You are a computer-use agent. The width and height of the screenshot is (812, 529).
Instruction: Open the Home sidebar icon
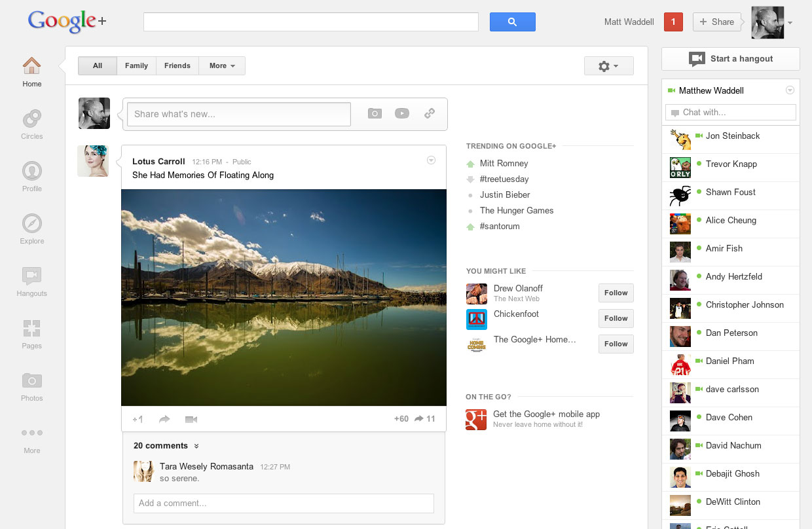pos(31,66)
